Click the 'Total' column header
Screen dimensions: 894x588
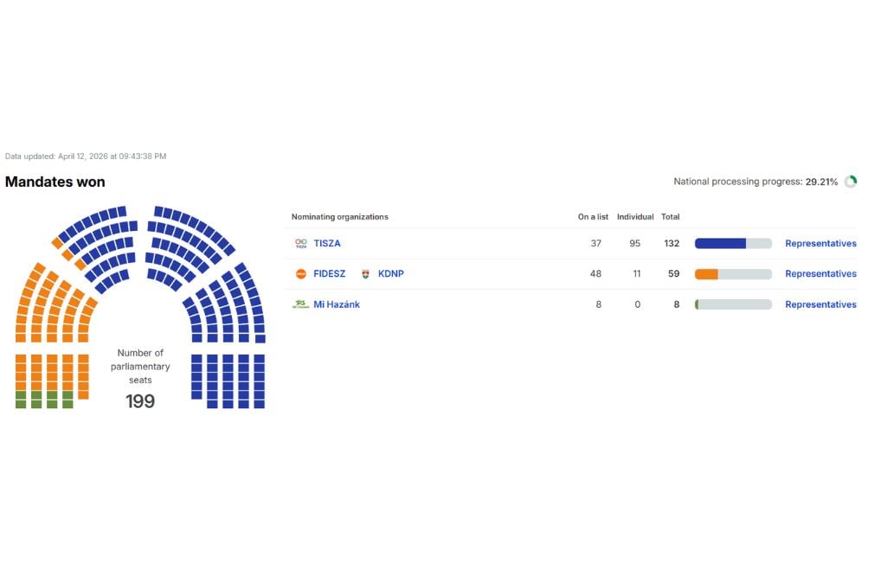(671, 217)
